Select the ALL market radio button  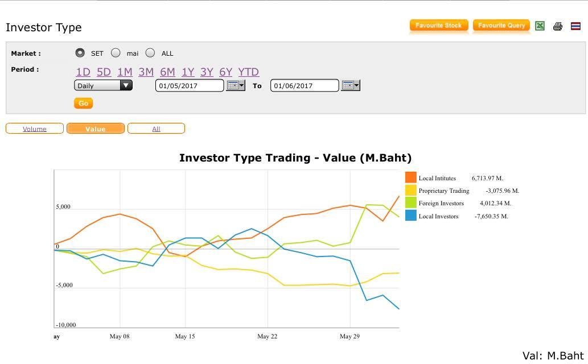coord(150,53)
